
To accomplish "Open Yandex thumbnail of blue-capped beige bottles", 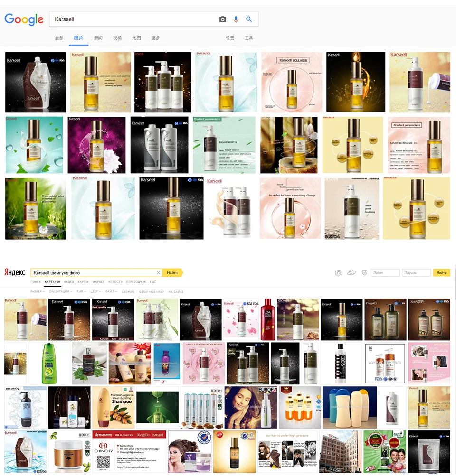I will tap(350, 407).
